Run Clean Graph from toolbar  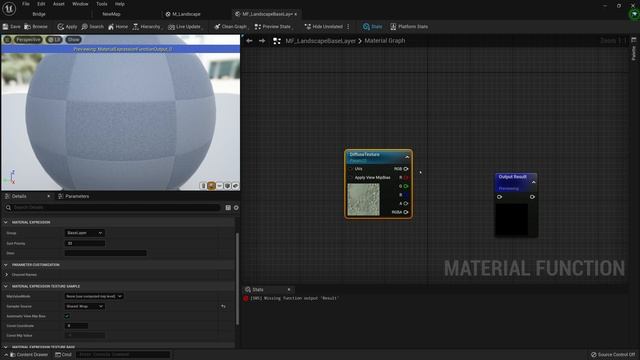click(231, 27)
